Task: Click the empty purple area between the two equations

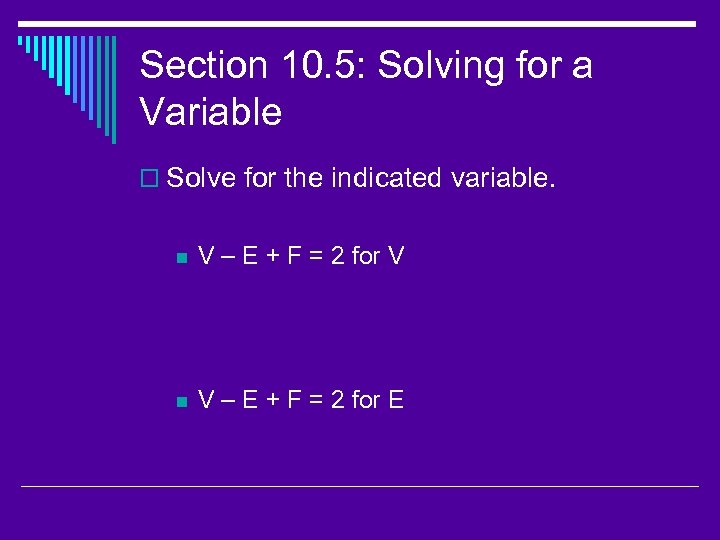Action: [400, 328]
